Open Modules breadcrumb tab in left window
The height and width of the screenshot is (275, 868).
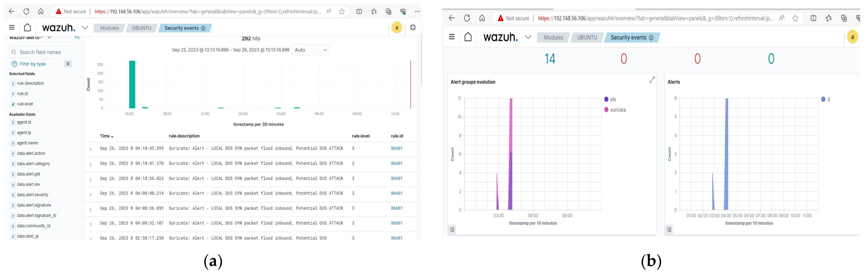109,28
